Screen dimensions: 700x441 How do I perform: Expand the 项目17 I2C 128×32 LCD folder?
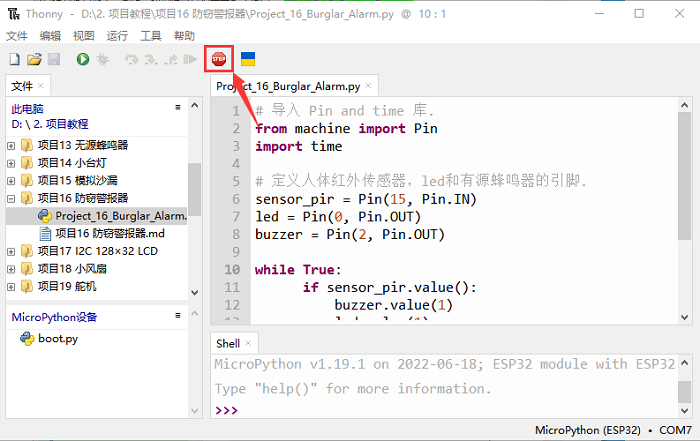[12, 251]
